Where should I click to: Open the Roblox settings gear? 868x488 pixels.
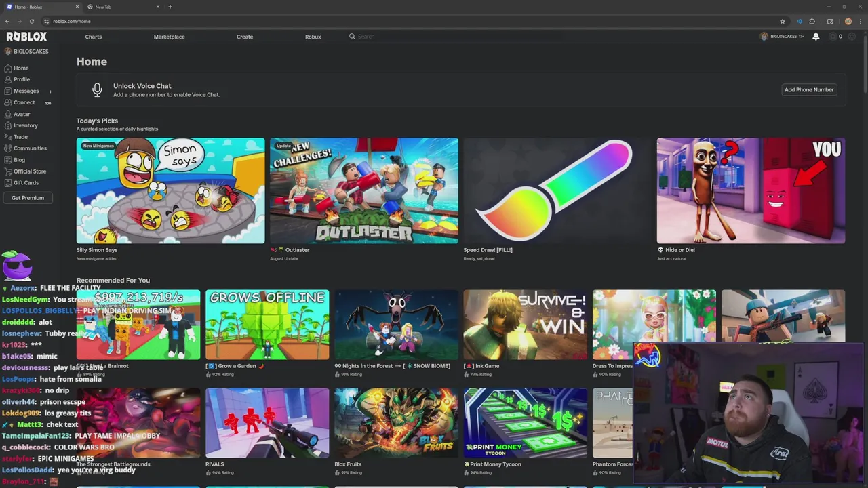pyautogui.click(x=852, y=37)
